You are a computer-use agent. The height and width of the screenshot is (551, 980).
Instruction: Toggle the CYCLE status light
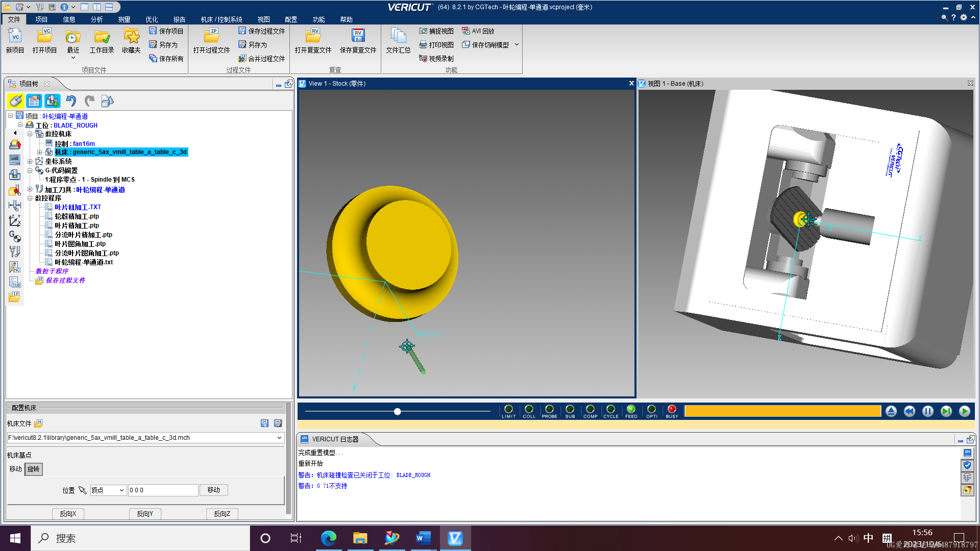coord(610,409)
